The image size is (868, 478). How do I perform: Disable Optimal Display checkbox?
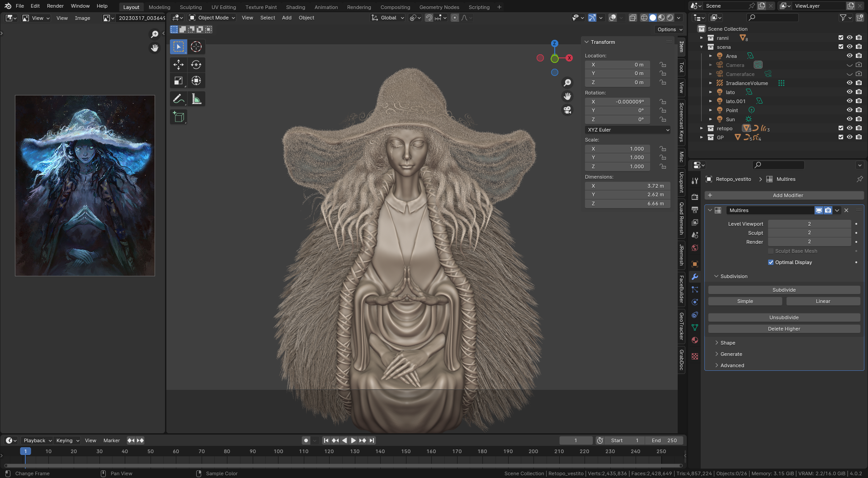coord(771,262)
